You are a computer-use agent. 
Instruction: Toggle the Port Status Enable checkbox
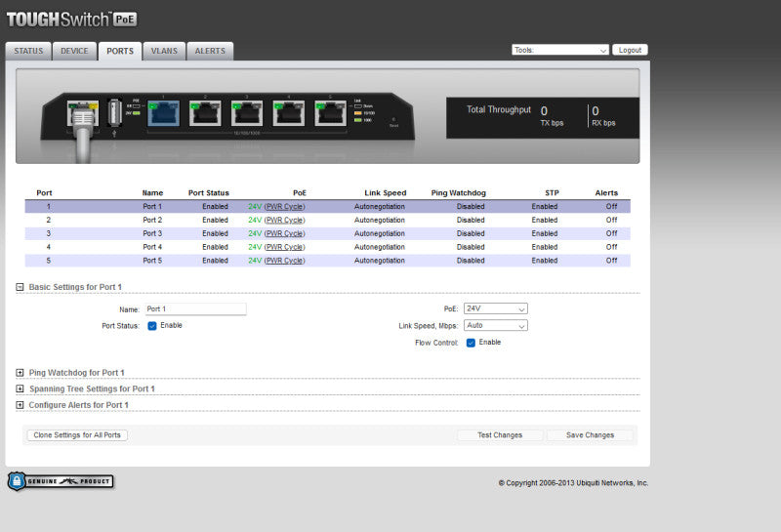152,326
